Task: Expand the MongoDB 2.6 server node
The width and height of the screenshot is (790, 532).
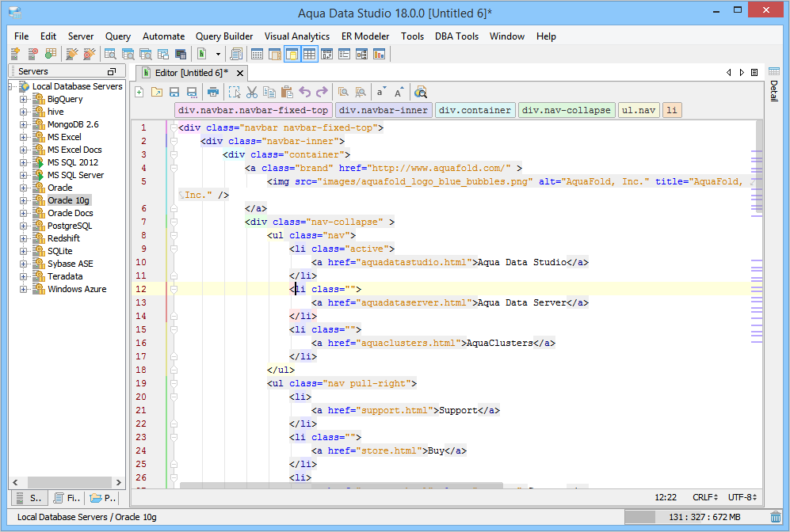Action: pos(23,124)
